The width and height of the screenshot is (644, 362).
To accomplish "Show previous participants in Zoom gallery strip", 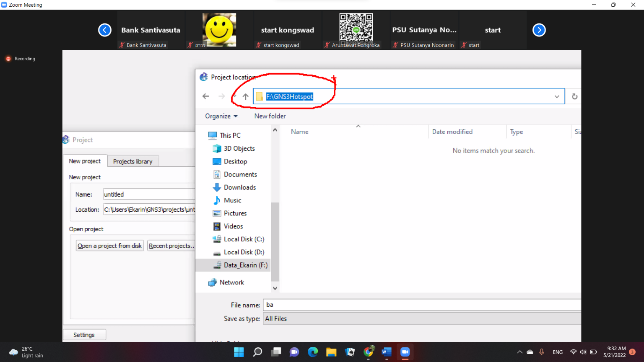I will point(105,30).
